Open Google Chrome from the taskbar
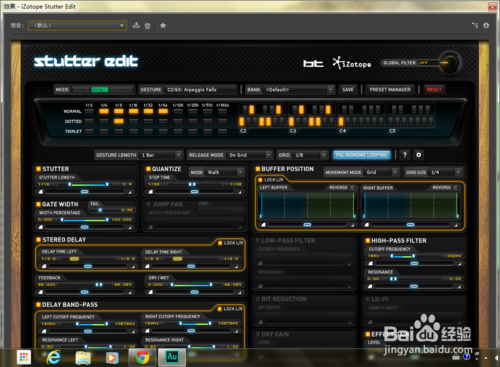The height and width of the screenshot is (367, 500). pyautogui.click(x=142, y=358)
